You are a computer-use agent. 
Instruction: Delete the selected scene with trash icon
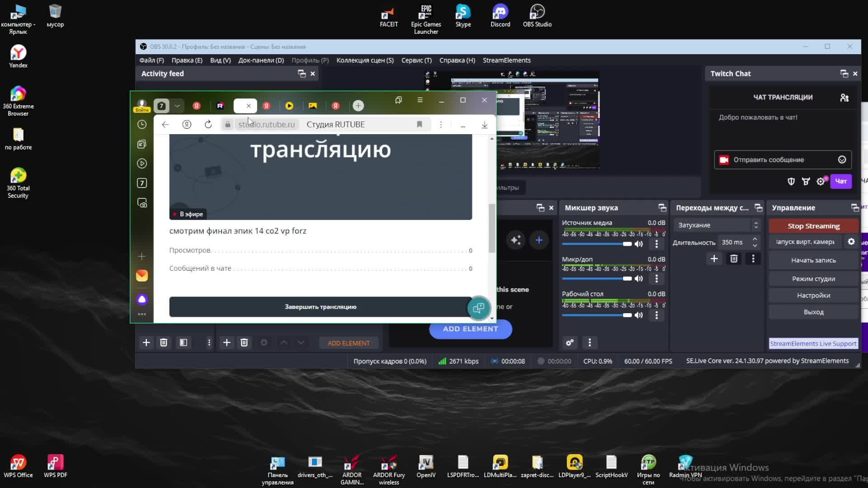(164, 343)
